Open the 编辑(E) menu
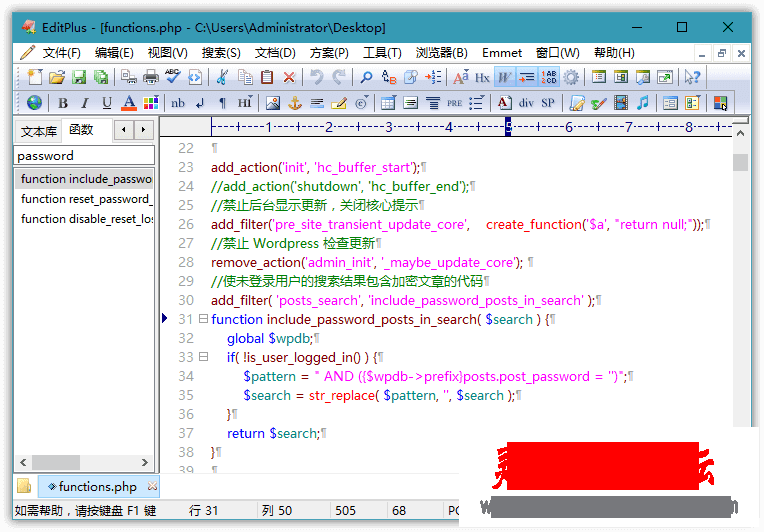Image resolution: width=764 pixels, height=532 pixels. pyautogui.click(x=114, y=53)
